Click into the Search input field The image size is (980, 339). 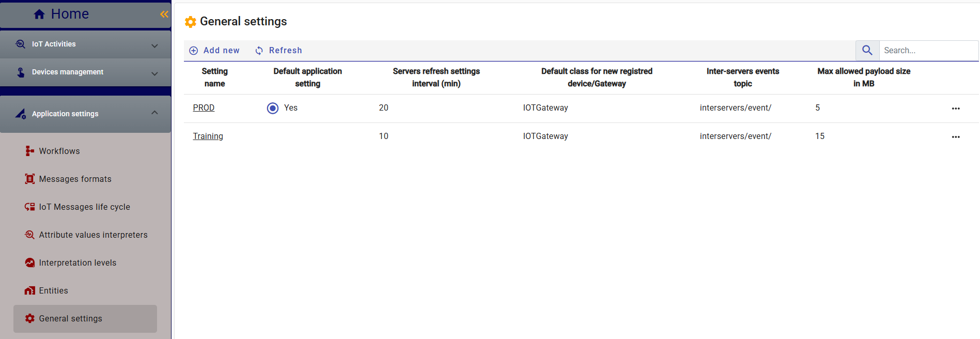(x=927, y=50)
